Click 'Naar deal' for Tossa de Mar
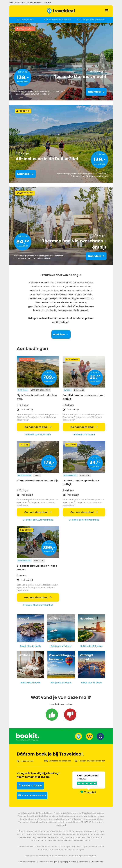 (x=96, y=92)
